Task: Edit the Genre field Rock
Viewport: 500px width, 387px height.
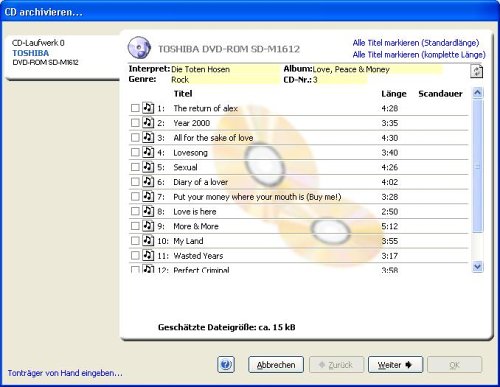Action: point(225,80)
